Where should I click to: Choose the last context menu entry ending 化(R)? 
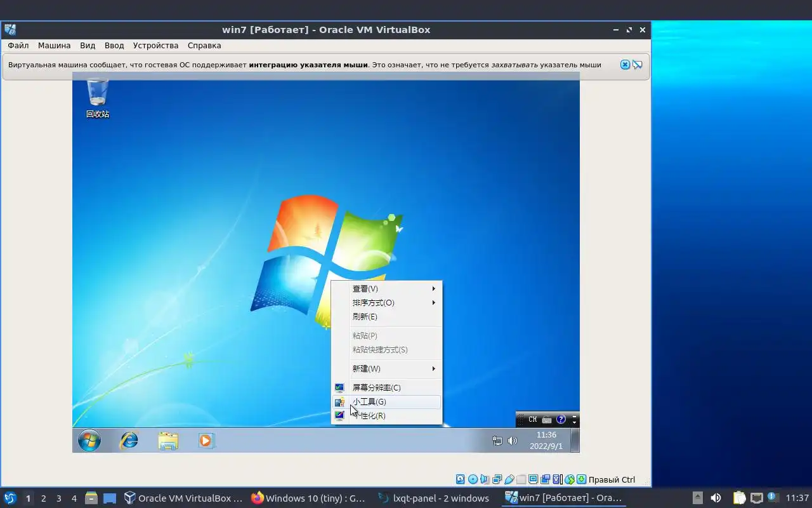(x=387, y=416)
